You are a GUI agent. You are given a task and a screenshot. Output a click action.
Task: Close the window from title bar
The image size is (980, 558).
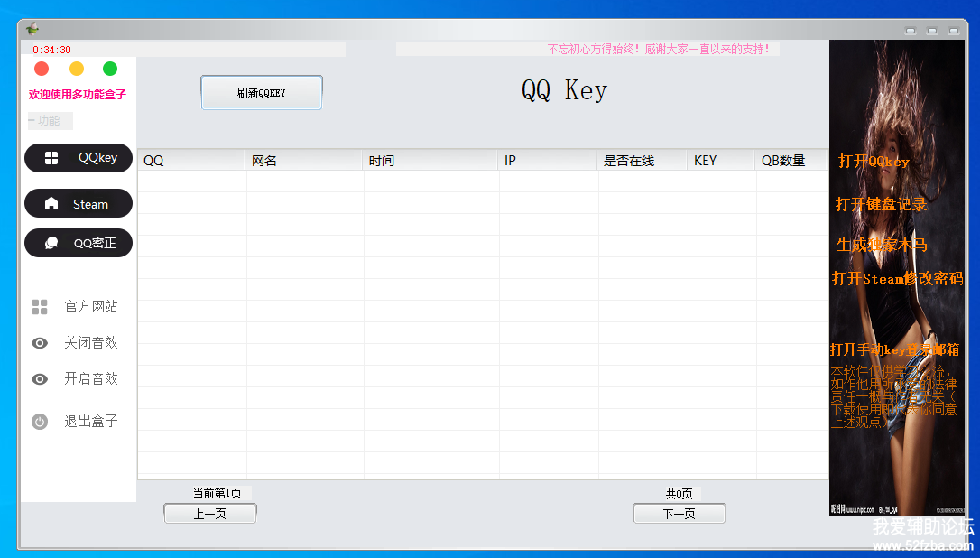(954, 30)
